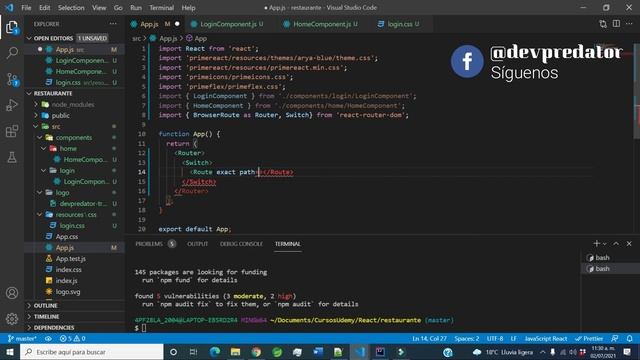This screenshot has height=360, width=640.
Task: Open Task View on the taskbar
Action: point(193,352)
